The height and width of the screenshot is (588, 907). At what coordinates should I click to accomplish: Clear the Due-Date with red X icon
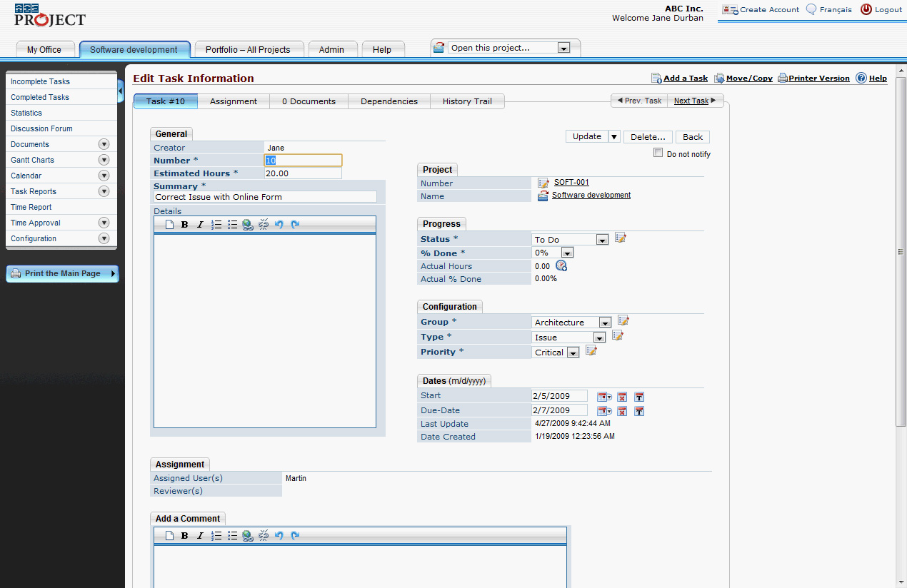point(622,411)
